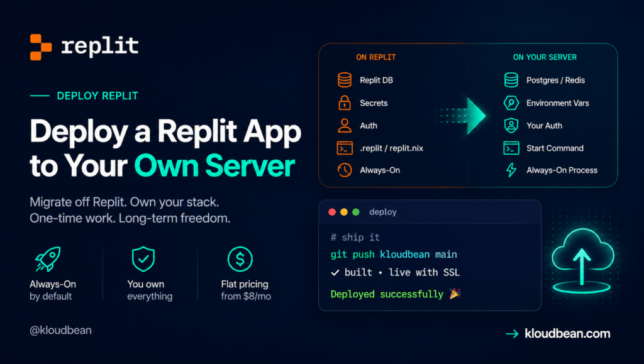Click the # ship it comment line
The image size is (644, 364).
point(355,237)
